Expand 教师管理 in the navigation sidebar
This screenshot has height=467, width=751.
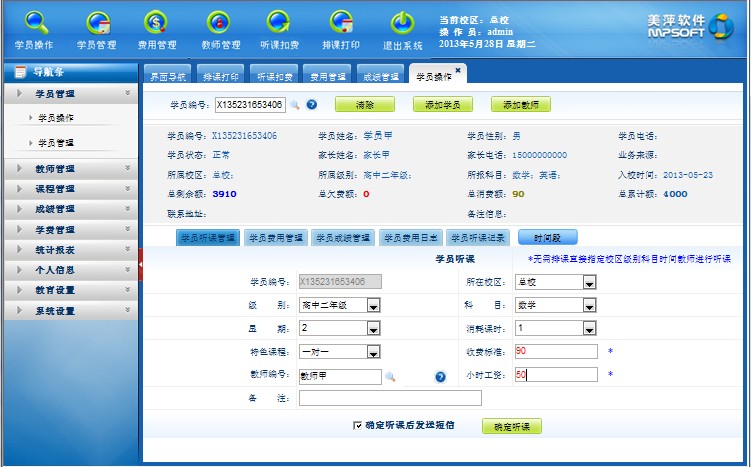tap(70, 169)
